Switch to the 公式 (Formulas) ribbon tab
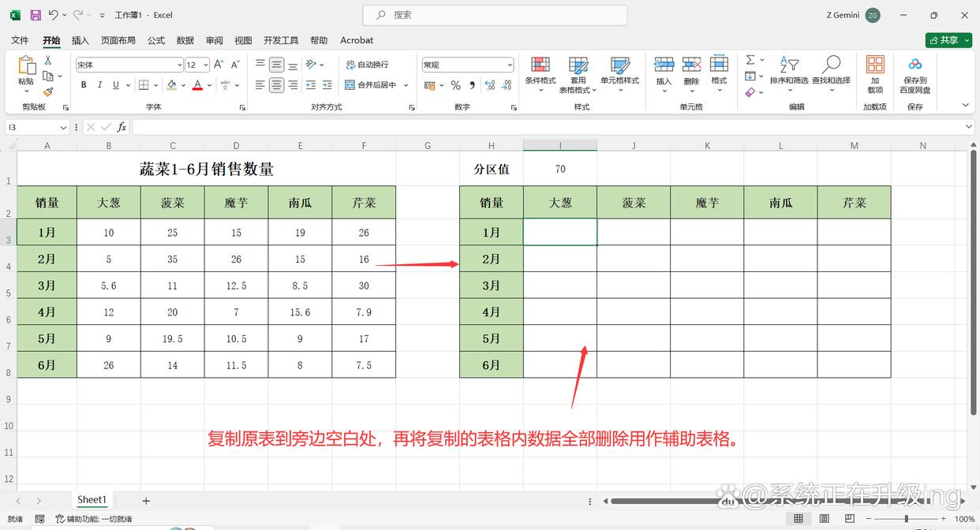This screenshot has width=980, height=530. (156, 40)
